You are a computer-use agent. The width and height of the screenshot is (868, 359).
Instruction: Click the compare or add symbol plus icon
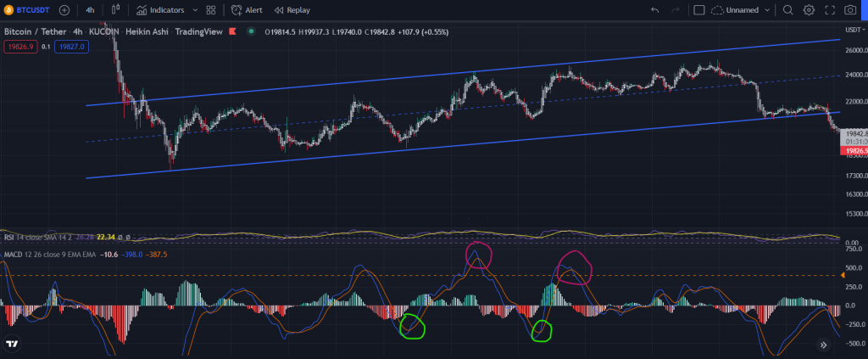pyautogui.click(x=64, y=10)
